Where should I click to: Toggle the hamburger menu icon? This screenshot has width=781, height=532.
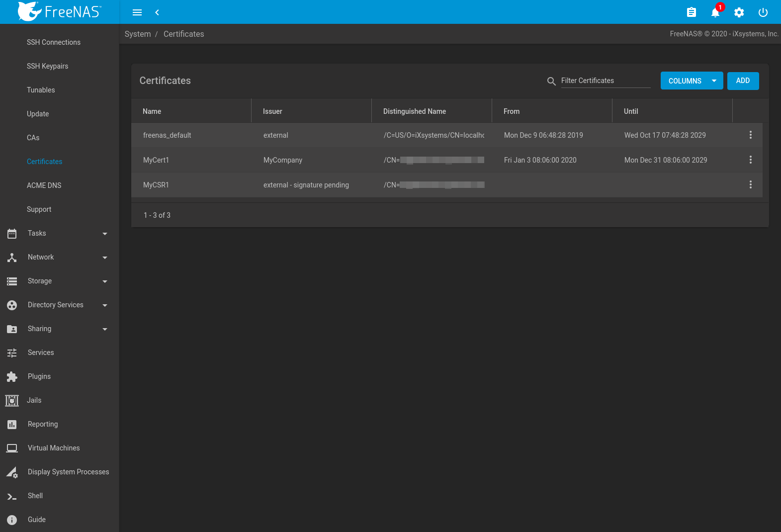[137, 12]
